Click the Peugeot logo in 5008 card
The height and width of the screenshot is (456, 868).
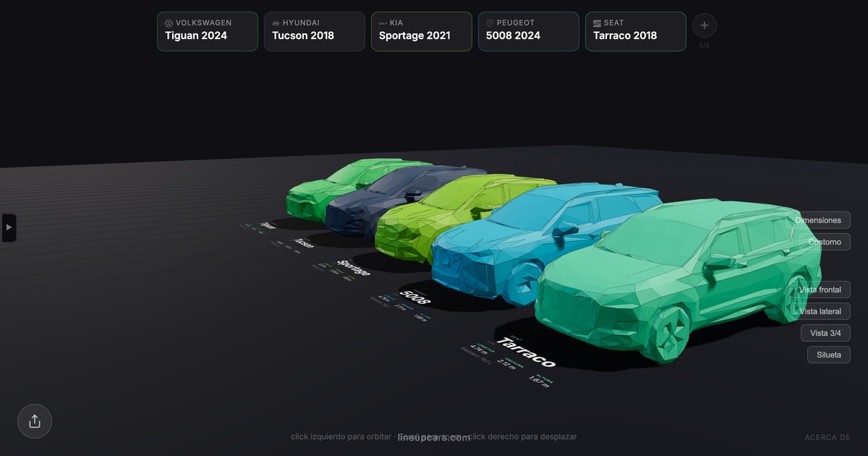coord(490,23)
